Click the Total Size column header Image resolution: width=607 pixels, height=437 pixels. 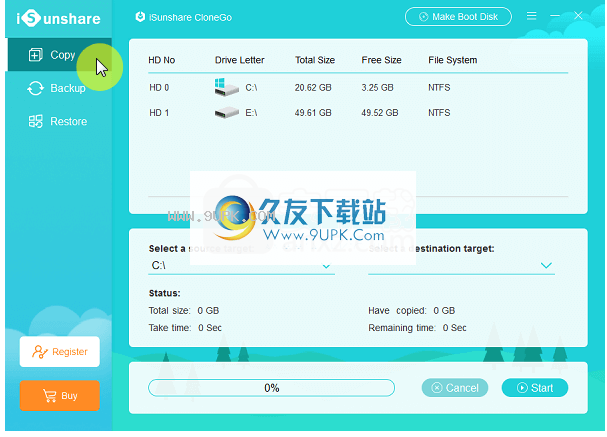coord(315,60)
